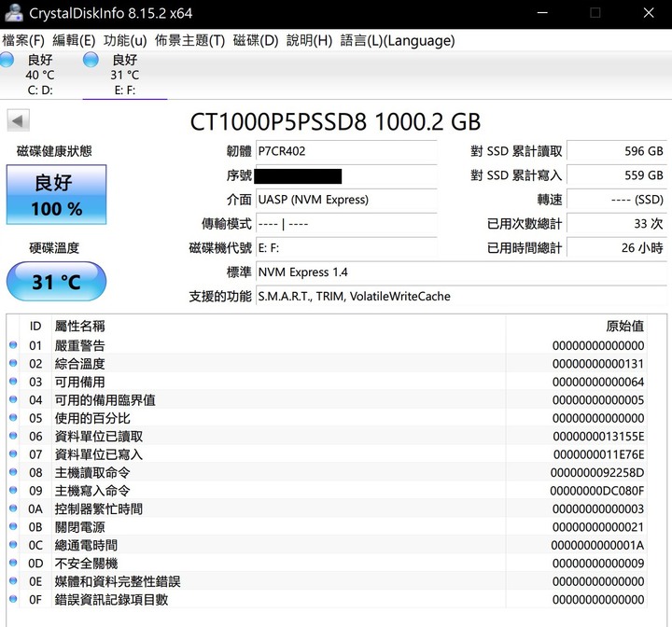Click status dot for attribute 0E 媒體和資料完整性錯誤
672x627 pixels.
coord(13,580)
